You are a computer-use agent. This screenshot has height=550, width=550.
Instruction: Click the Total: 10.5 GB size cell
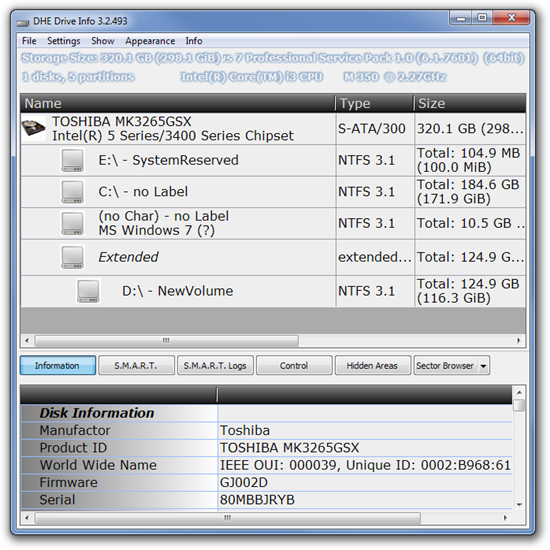pos(470,223)
